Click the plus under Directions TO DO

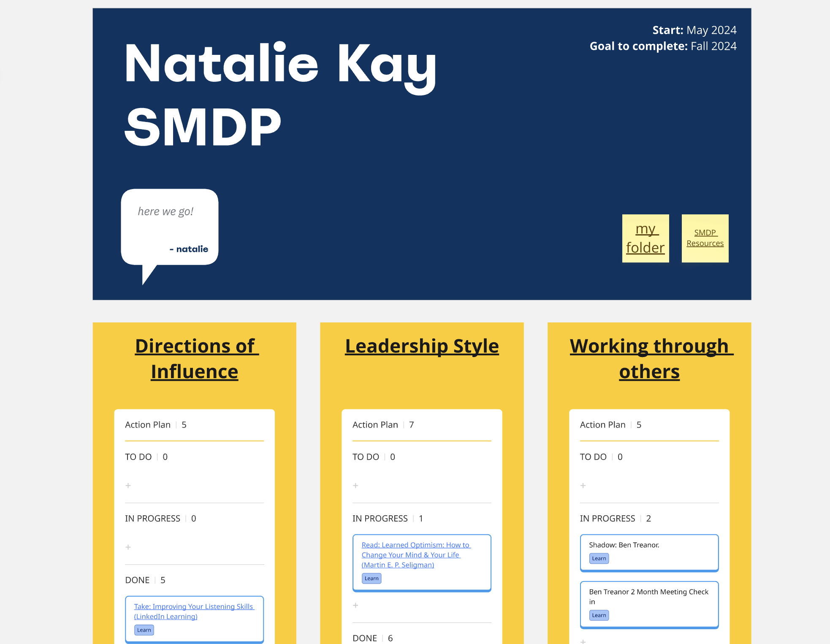coord(128,486)
